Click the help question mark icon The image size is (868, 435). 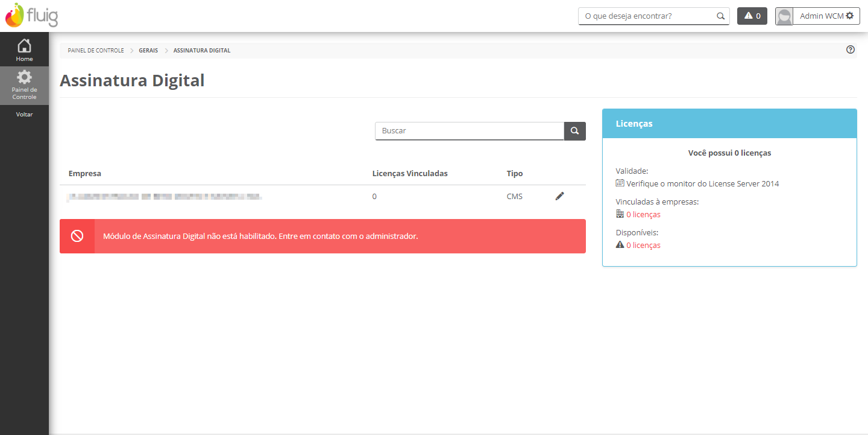pyautogui.click(x=851, y=50)
